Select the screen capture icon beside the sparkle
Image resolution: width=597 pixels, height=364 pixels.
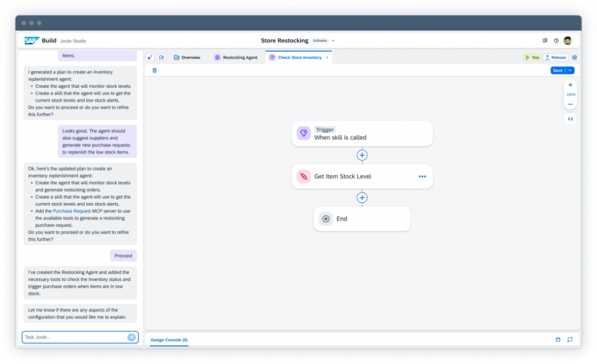(161, 57)
